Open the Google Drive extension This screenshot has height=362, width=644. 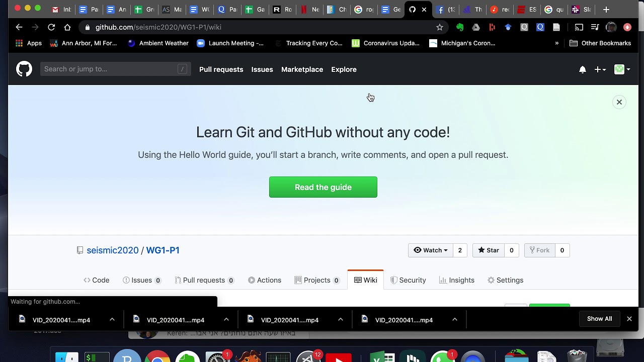(476, 27)
